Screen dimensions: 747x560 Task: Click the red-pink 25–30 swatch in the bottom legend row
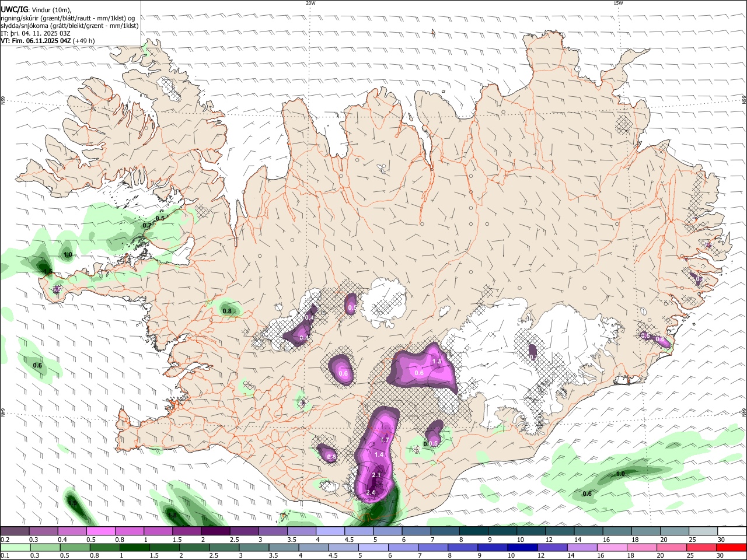(x=702, y=547)
